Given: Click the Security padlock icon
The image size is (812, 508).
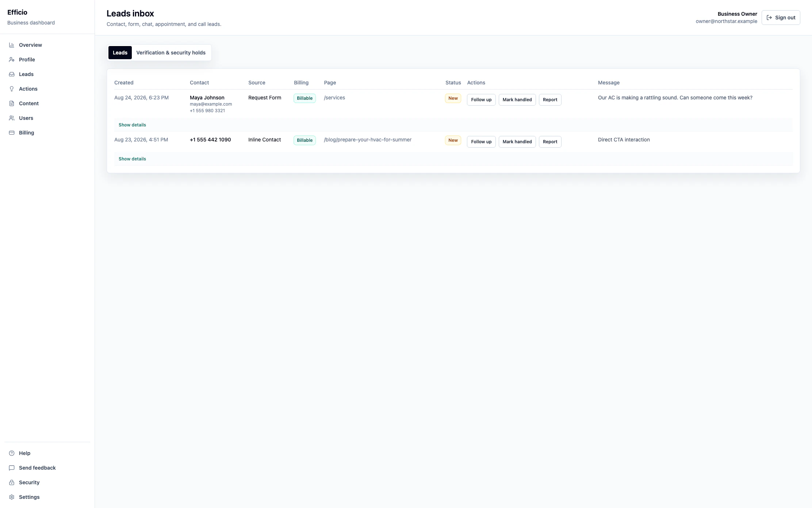Looking at the screenshot, I should coord(12,482).
